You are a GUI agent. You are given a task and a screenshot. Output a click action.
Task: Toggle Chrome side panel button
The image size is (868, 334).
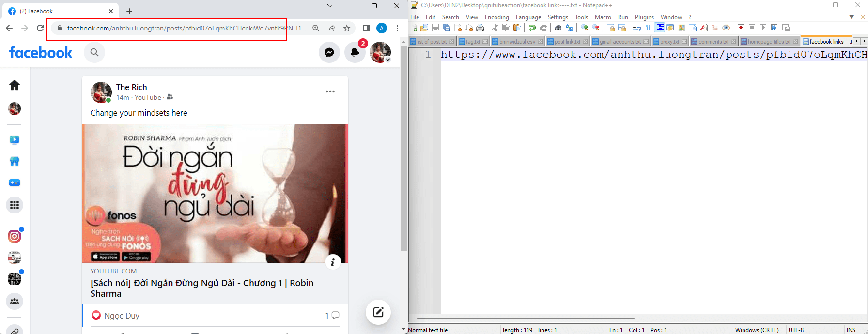point(366,28)
